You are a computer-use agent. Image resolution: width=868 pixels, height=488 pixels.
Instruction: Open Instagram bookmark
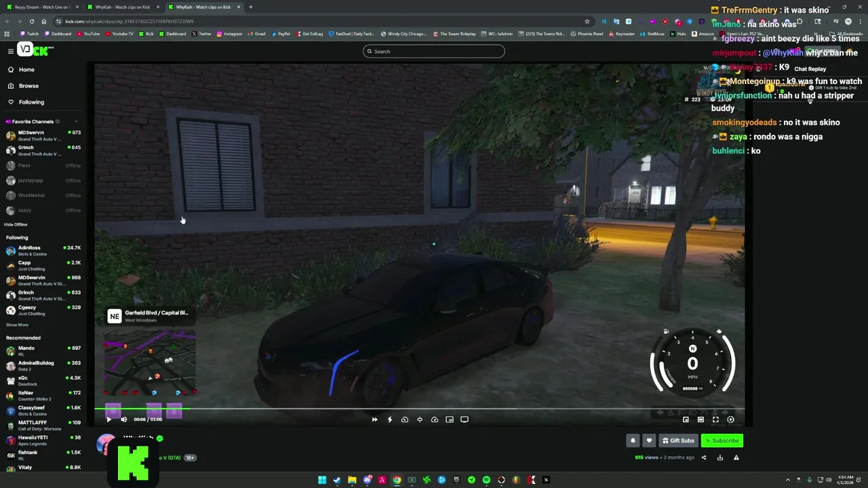coord(229,34)
